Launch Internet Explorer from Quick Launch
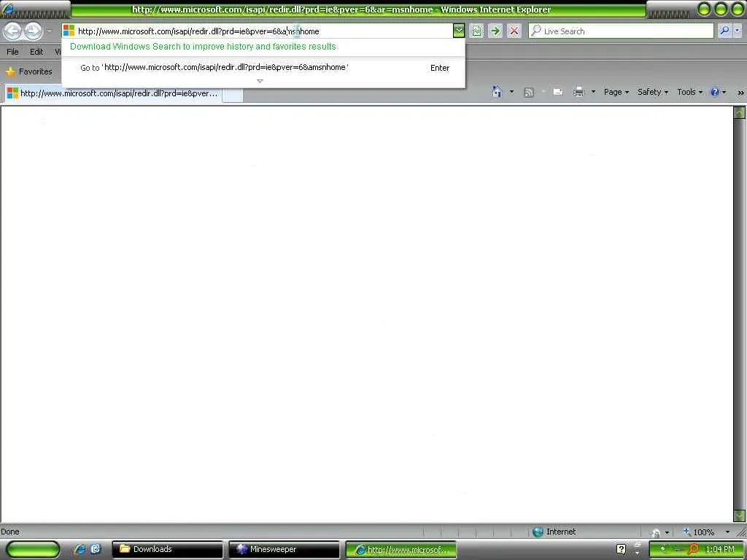The image size is (747, 560). coord(80,549)
